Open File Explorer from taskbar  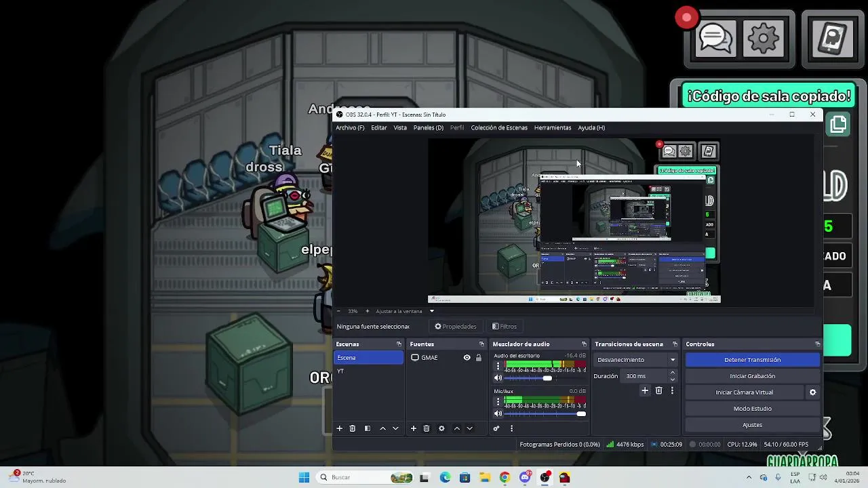[x=485, y=477]
